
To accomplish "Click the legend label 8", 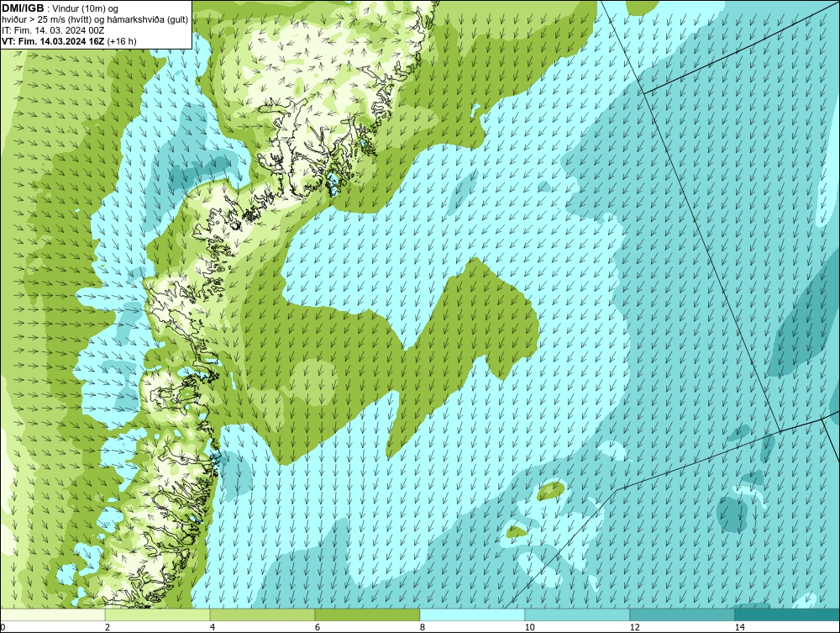I will coord(423,628).
